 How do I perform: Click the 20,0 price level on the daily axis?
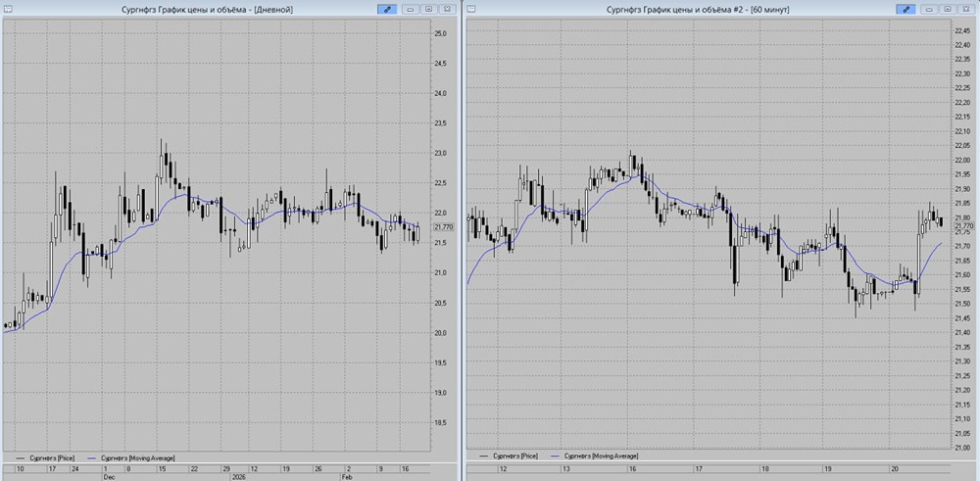tap(440, 332)
